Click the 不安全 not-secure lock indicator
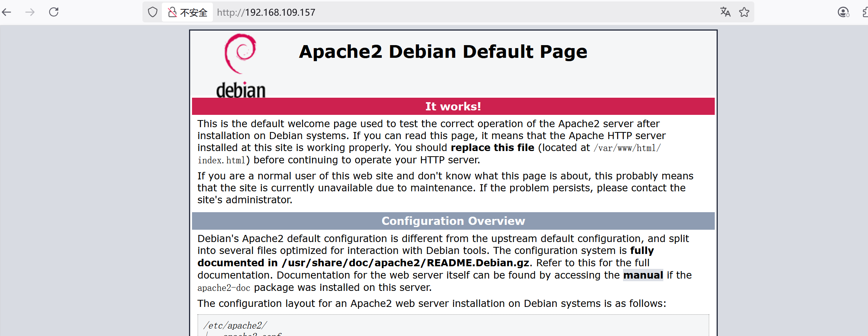The width and height of the screenshot is (868, 336). pyautogui.click(x=188, y=12)
